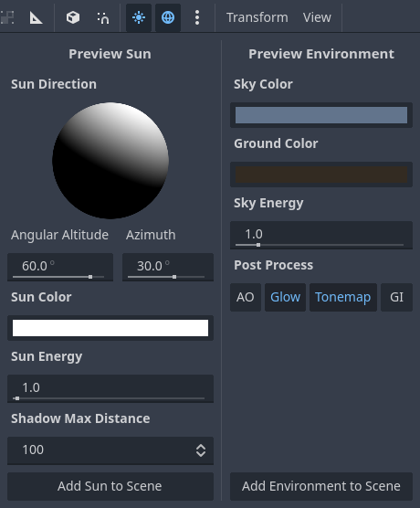This screenshot has height=508, width=420.
Task: Click the Sky Energy slider handle
Action: (258, 245)
